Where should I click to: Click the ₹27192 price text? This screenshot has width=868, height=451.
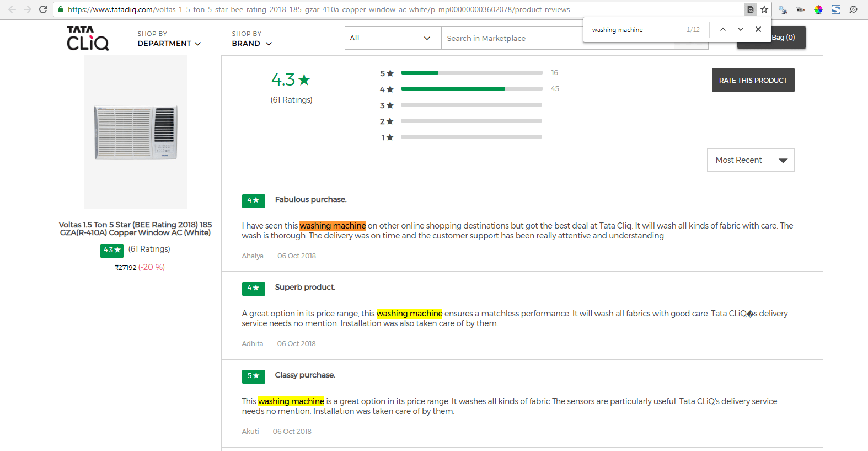[125, 267]
